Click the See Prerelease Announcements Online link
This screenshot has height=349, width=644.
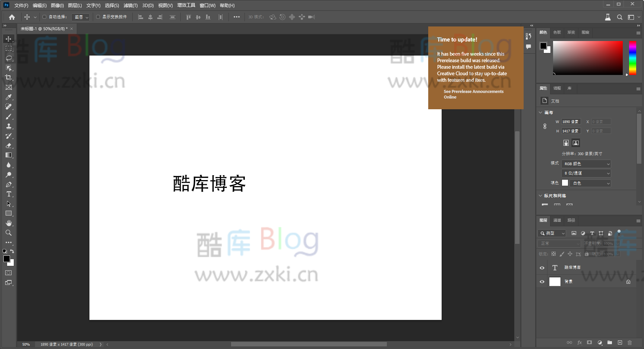[473, 94]
